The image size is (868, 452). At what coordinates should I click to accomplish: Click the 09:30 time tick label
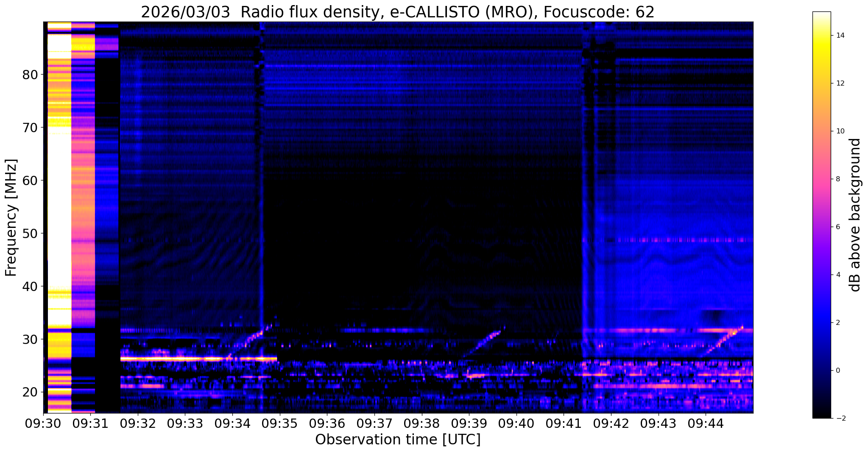point(43,424)
